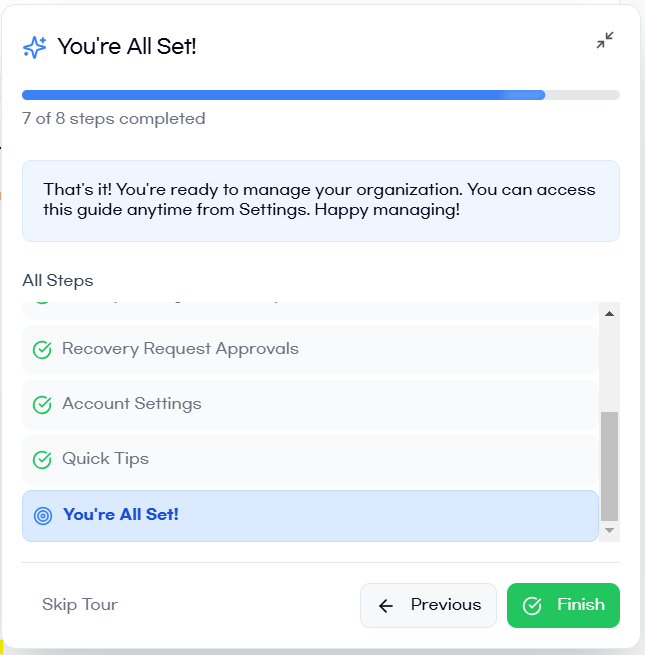Click the target icon in the highlighted step
This screenshot has width=645, height=655.
tap(42, 516)
